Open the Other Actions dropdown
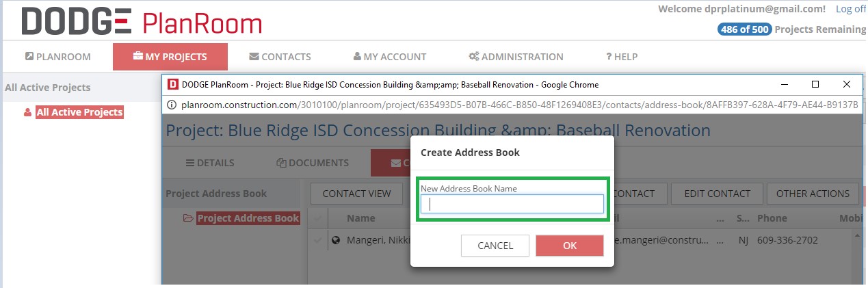The image size is (868, 288). click(x=812, y=194)
